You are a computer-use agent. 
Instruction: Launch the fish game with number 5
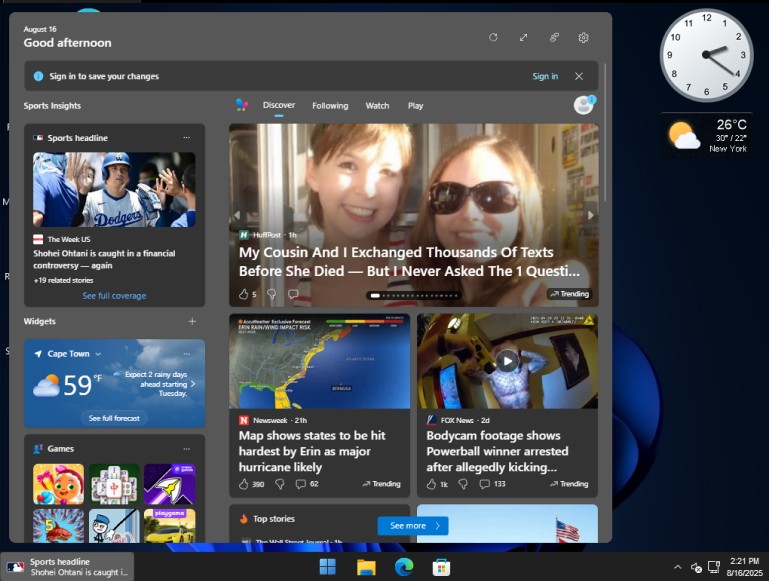58,526
